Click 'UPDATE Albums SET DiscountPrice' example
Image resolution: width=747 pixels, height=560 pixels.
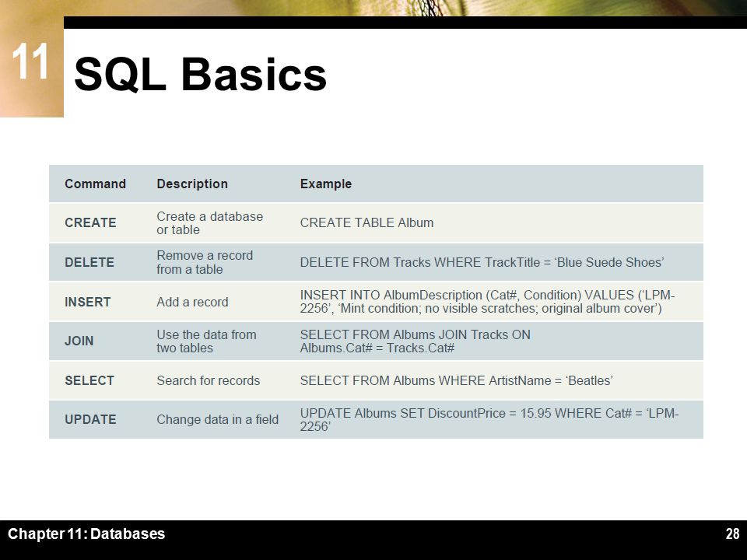[x=489, y=419]
